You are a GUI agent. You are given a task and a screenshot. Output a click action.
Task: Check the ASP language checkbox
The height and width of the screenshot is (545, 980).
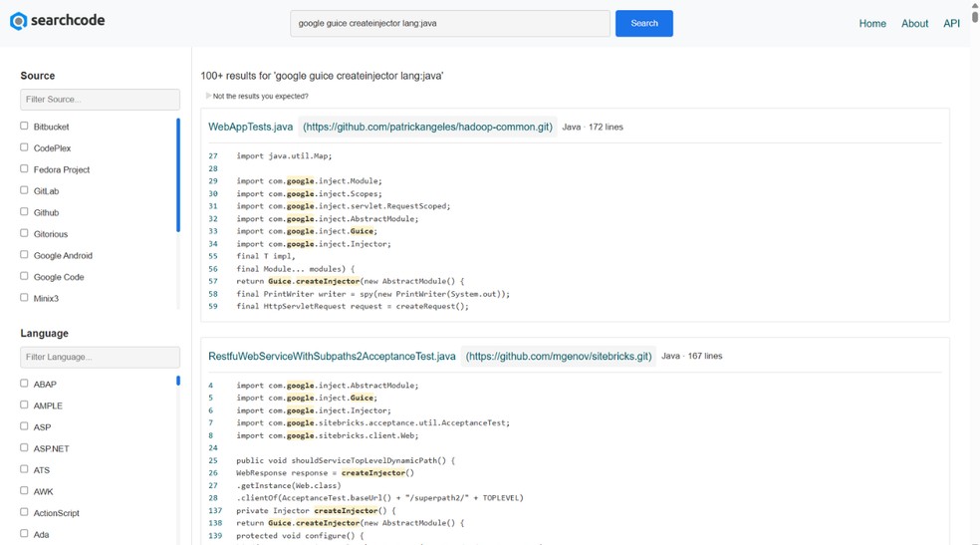[x=24, y=426]
